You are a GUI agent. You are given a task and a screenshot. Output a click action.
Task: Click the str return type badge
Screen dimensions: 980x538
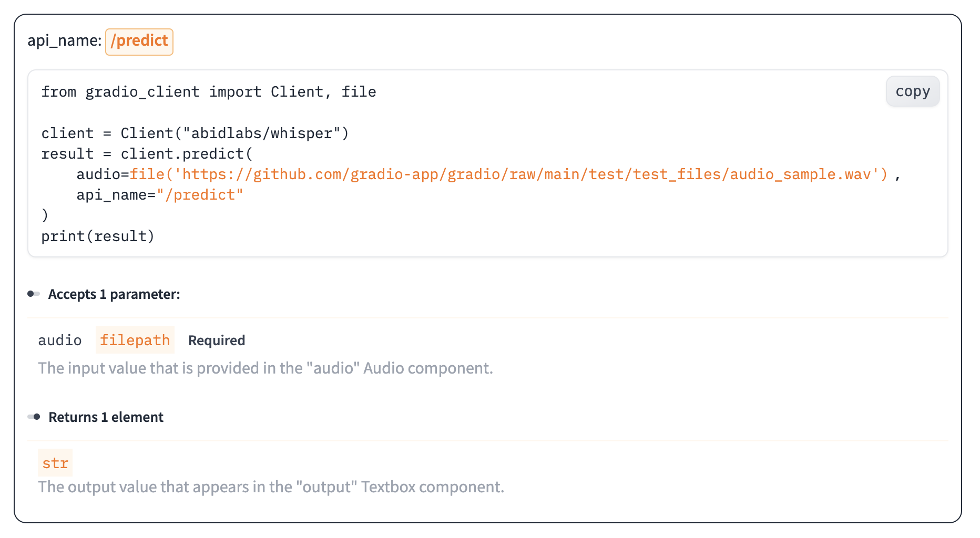coord(55,463)
